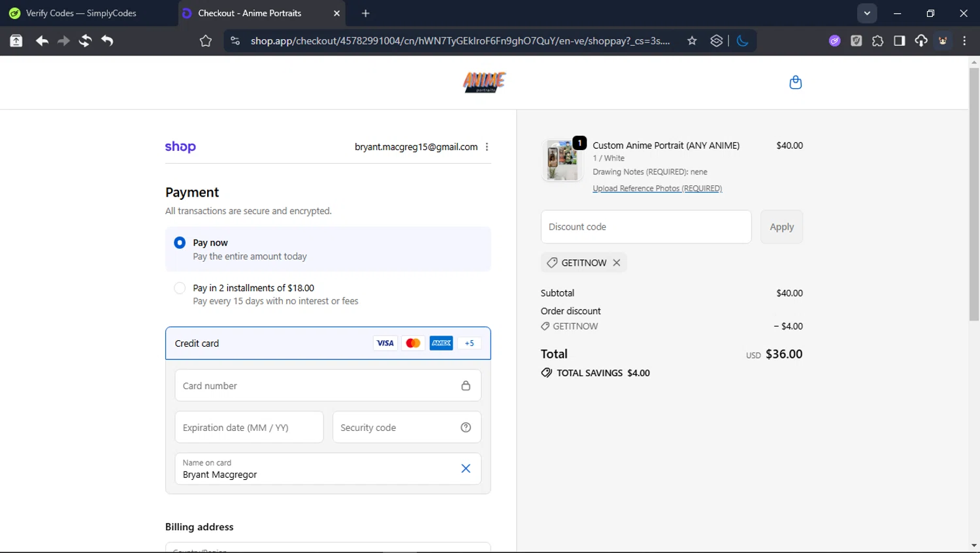Open Upload Reference Photos link

pos(657,189)
